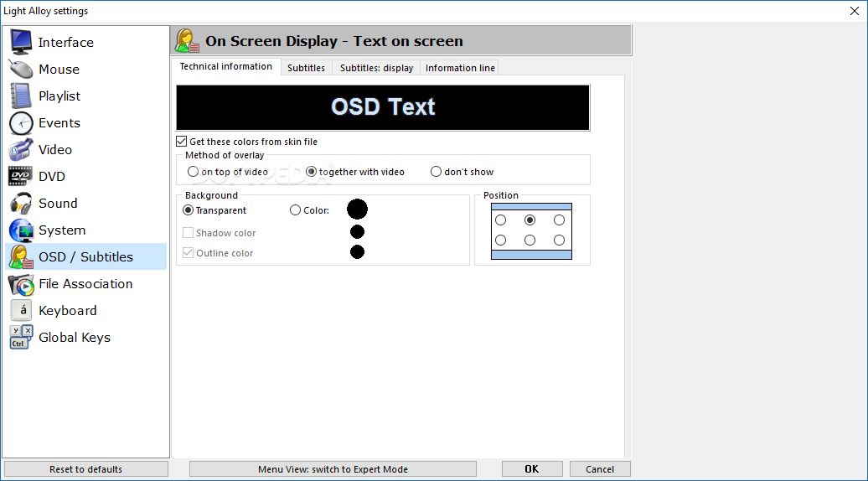This screenshot has width=868, height=481.
Task: Set OSD position to bottom center
Action: (x=530, y=240)
